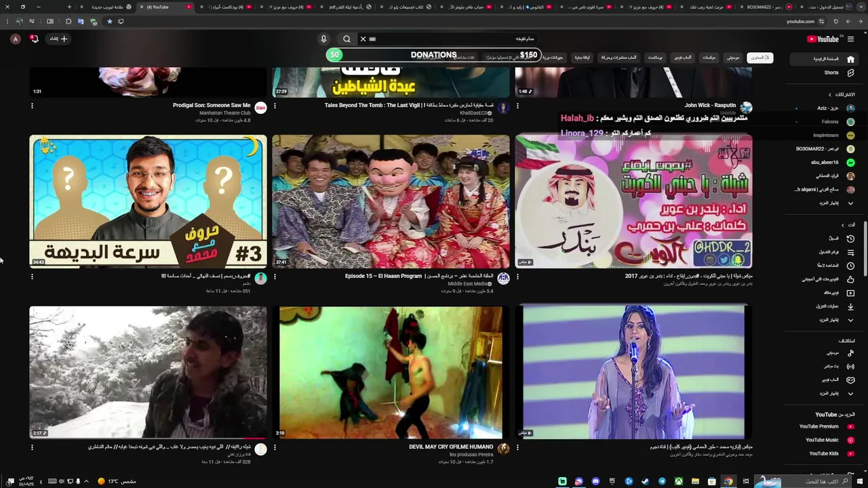
Task: Open options menu for Prodigal Son video
Action: tap(32, 106)
